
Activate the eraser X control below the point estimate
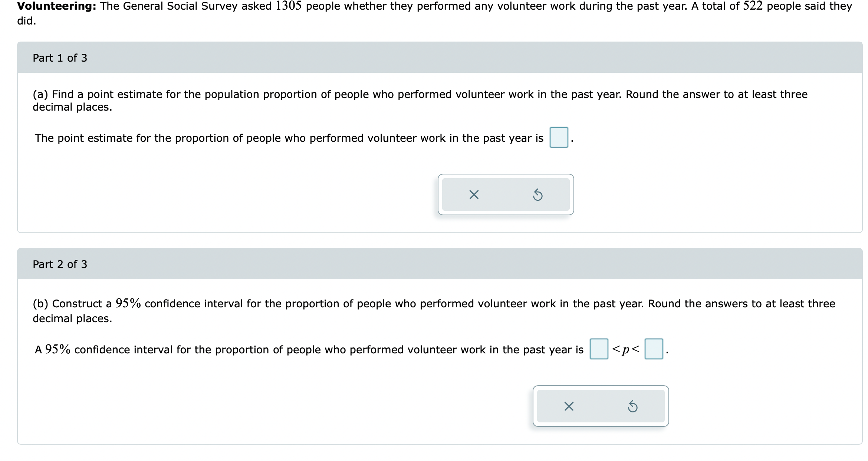[x=474, y=194]
